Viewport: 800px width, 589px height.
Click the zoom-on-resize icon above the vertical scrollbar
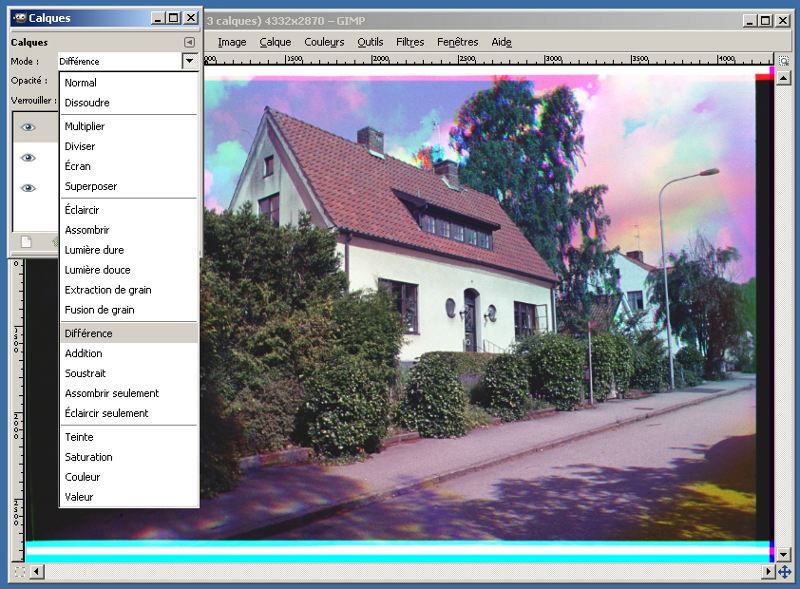tap(783, 60)
